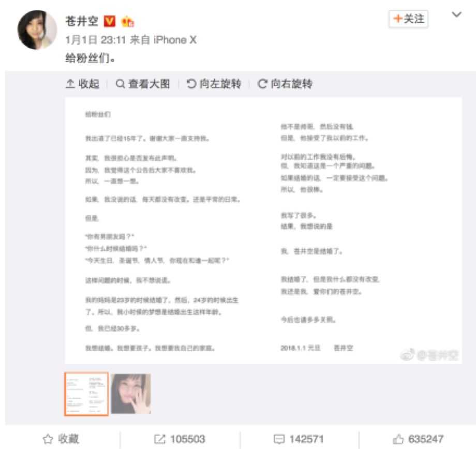Click the orange V verified badge
476x449 pixels.
(110, 21)
